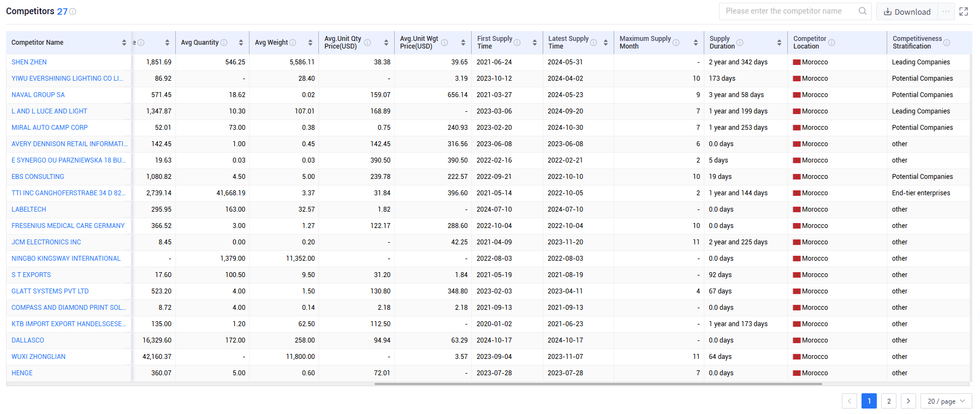The height and width of the screenshot is (414, 980).
Task: Sort Supply Duration column
Action: coord(779,43)
